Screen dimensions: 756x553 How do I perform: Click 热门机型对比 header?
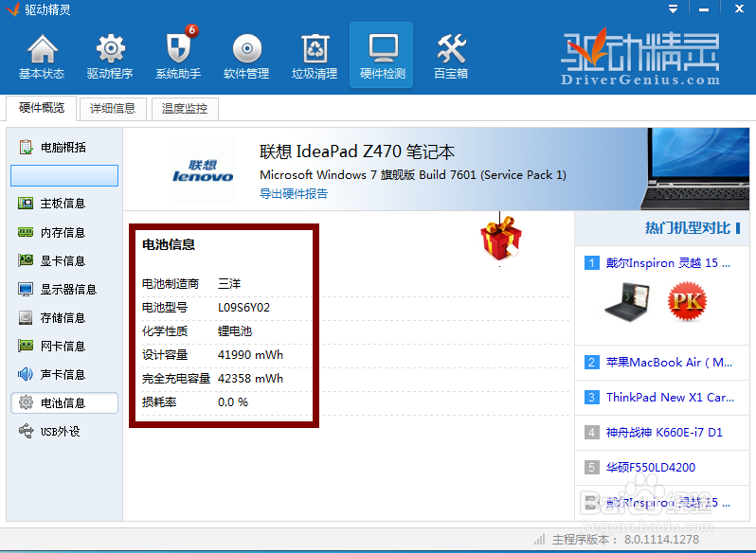688,228
